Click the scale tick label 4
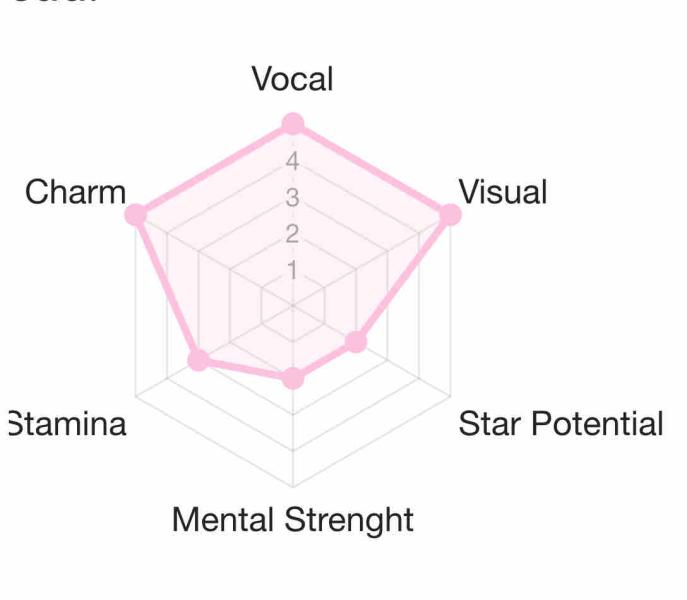Screen dimensions: 687x600 pos(292,160)
